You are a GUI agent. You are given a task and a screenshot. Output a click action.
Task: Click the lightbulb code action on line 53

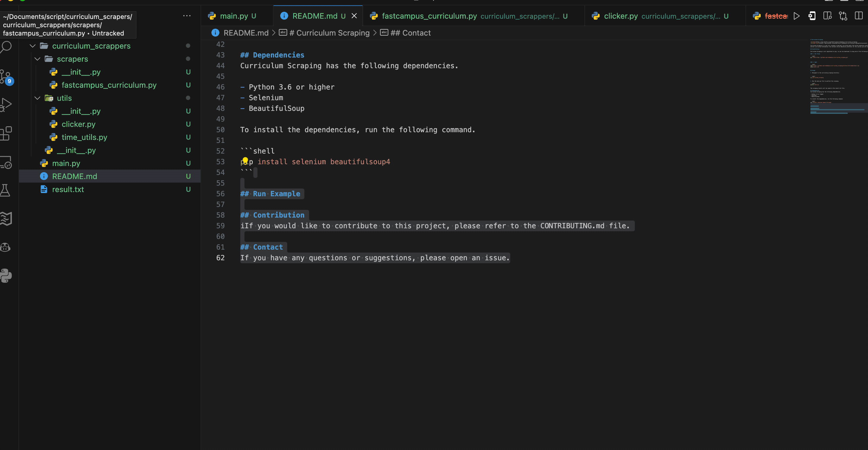(245, 160)
